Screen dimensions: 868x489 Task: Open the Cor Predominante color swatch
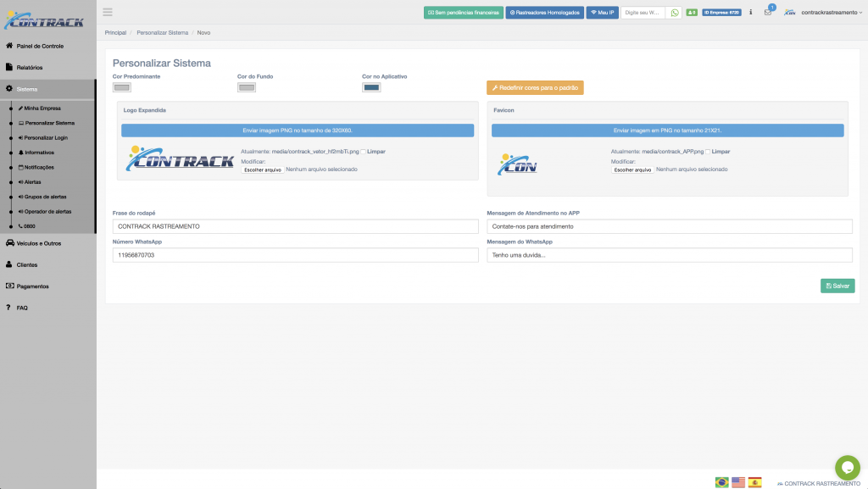click(122, 86)
